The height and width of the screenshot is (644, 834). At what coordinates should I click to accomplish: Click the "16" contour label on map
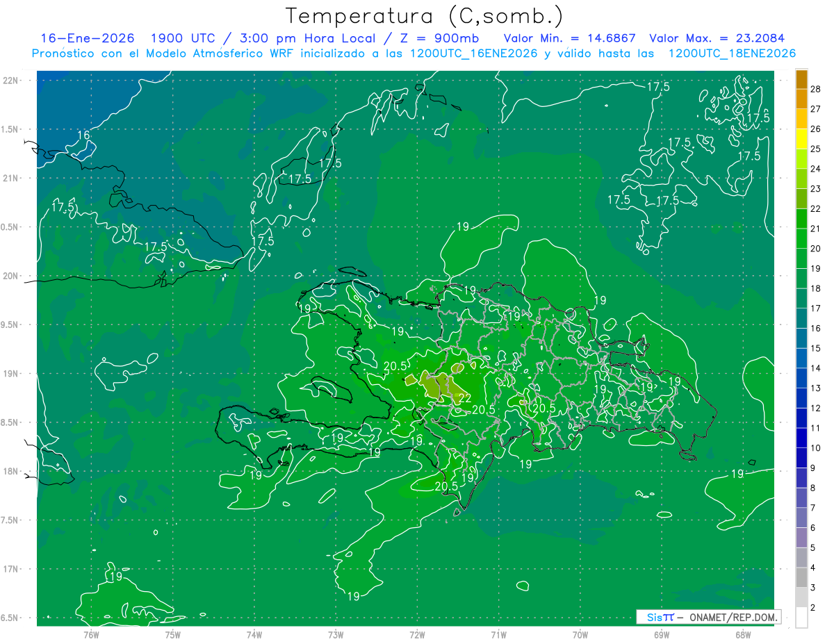click(83, 135)
